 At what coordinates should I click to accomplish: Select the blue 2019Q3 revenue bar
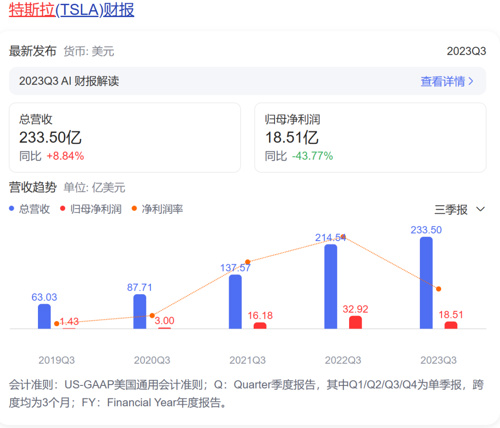44,316
